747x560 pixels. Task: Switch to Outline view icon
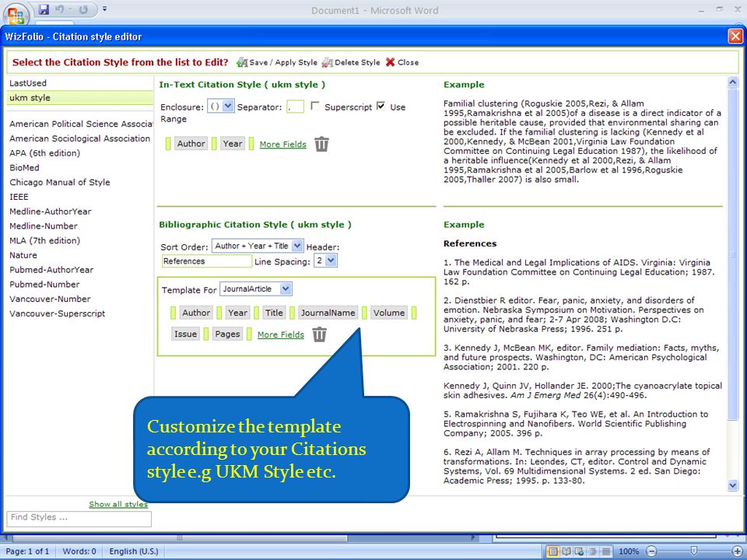pos(593,551)
